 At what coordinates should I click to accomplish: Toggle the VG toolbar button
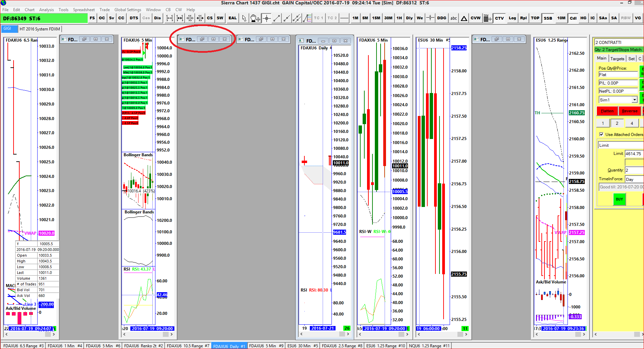(638, 18)
